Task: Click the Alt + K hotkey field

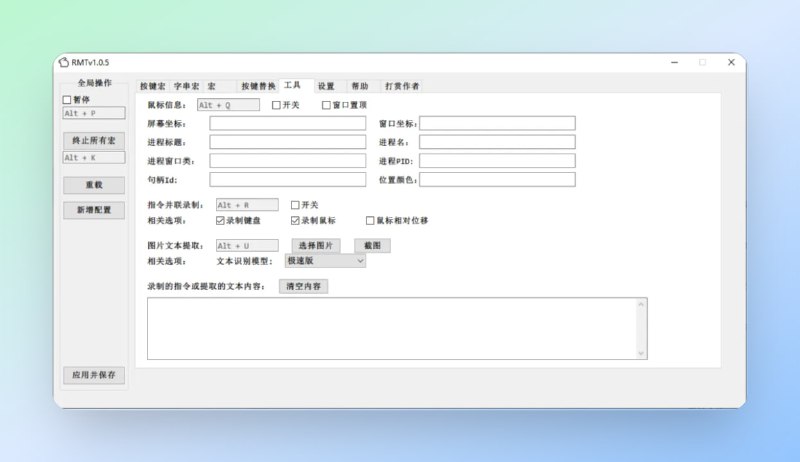Action: pyautogui.click(x=94, y=158)
